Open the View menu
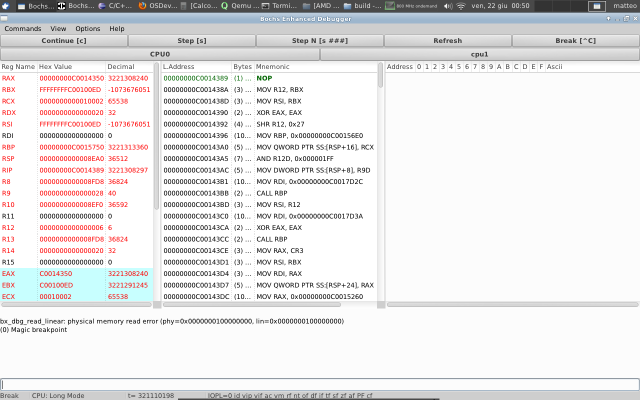 [x=58, y=29]
